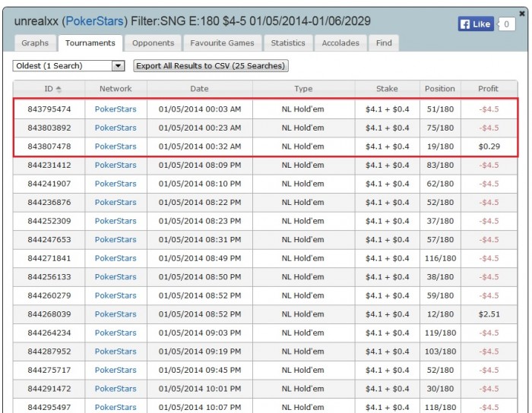Open PokerStars link for tournament 844236876
Viewport: 532px width, 413px height.
pos(116,202)
